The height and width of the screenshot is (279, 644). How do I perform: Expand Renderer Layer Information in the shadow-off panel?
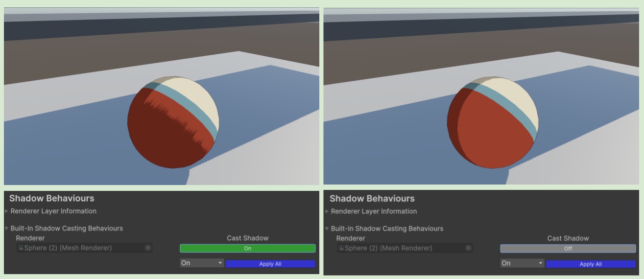[x=327, y=211]
